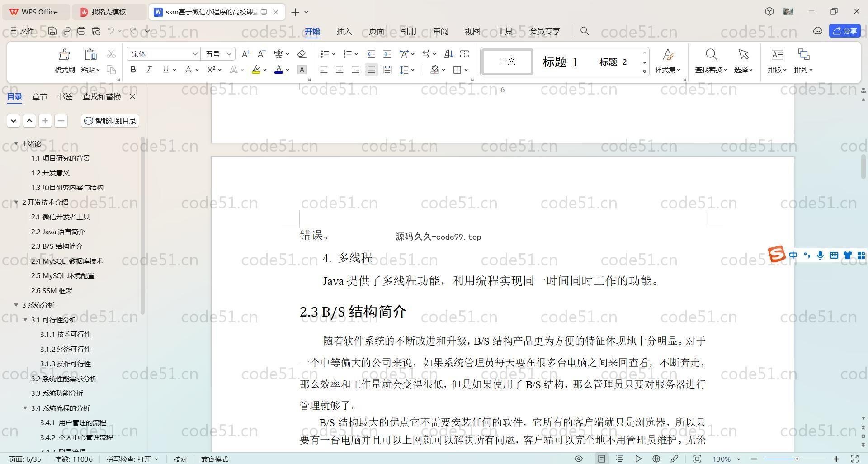The height and width of the screenshot is (464, 868).
Task: Collapse the '3.4 系统流程的分析' outline node
Action: (x=25, y=408)
